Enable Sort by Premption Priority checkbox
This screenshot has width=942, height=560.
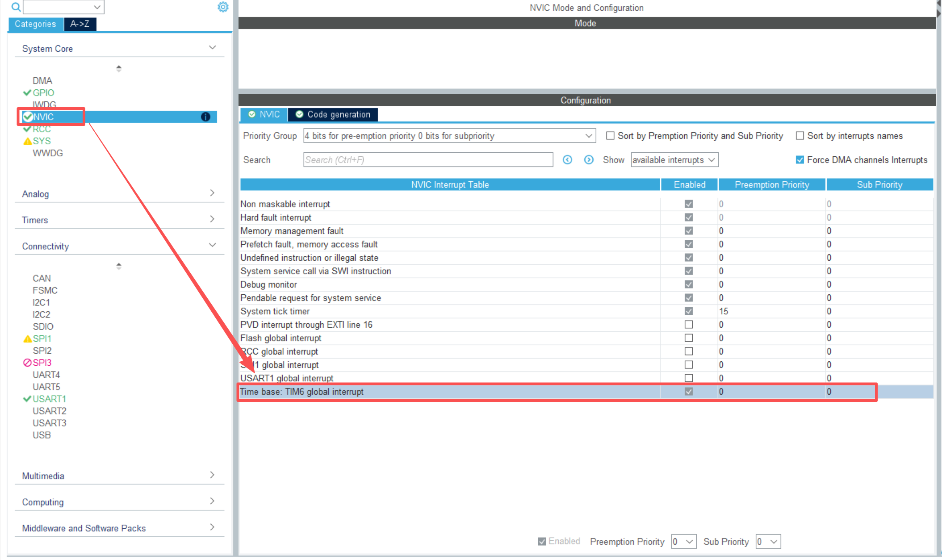[x=610, y=136]
